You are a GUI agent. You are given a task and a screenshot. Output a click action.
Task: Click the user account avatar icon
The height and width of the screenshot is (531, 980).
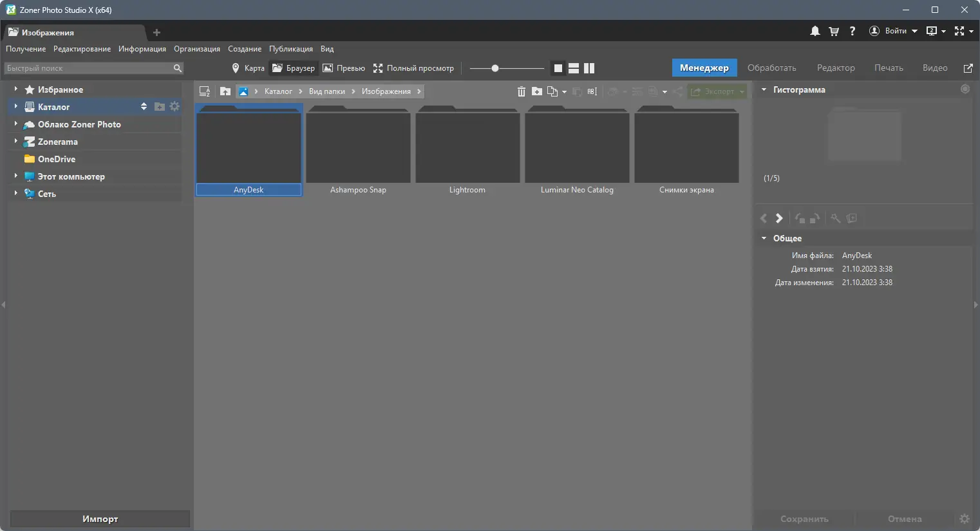click(x=874, y=31)
